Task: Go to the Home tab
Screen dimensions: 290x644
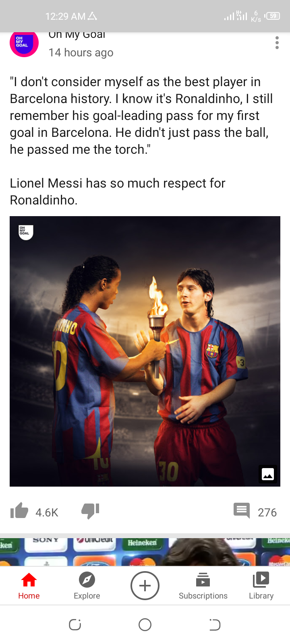Action: point(29,586)
